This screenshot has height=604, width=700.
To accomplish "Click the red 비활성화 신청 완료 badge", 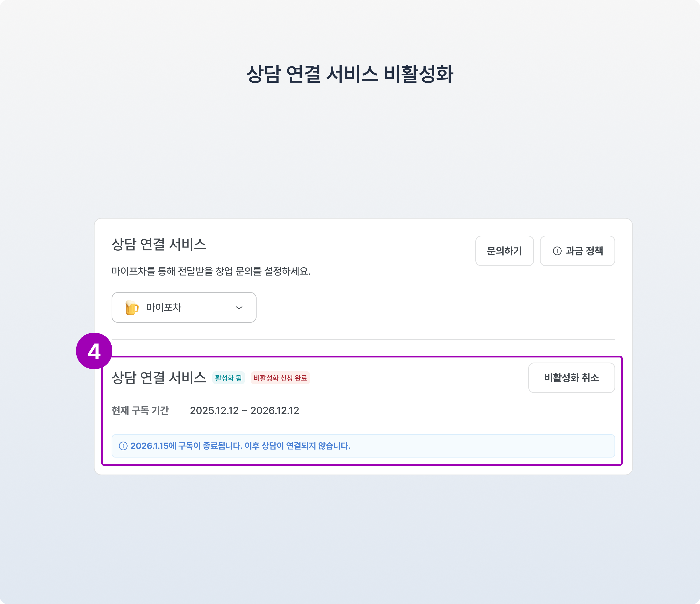I will pos(280,378).
